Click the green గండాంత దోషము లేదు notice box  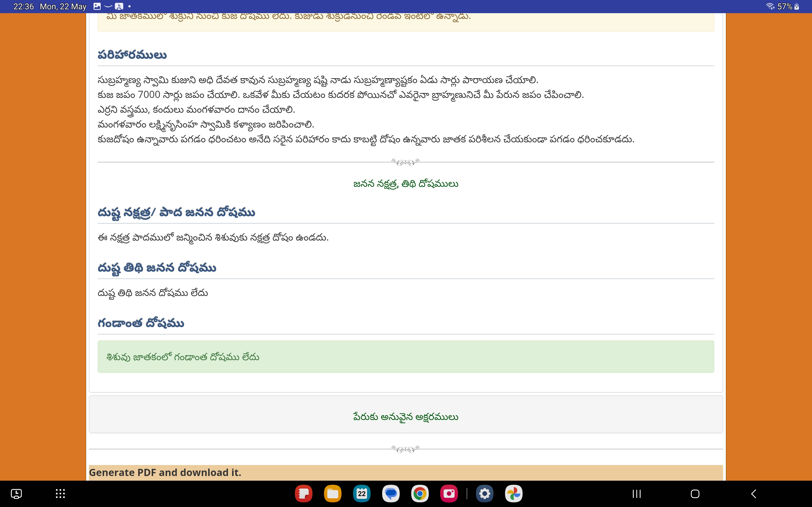[x=406, y=357]
